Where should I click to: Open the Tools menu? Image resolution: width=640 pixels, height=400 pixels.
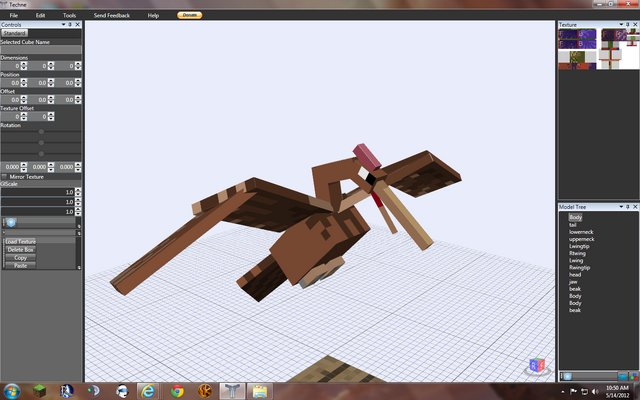point(69,15)
